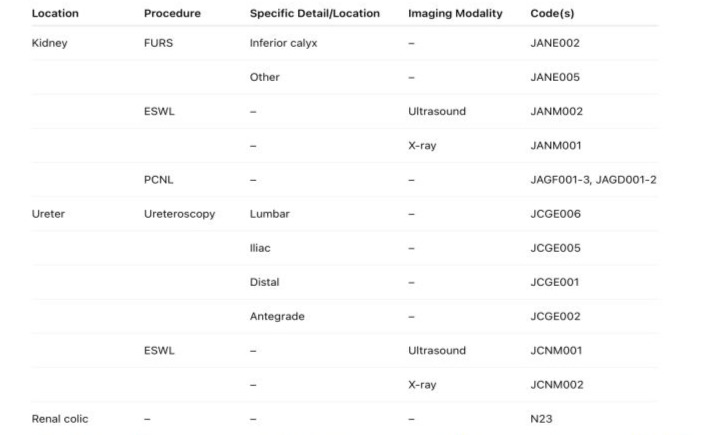Select the FURS procedure cell
711x435 pixels.
158,43
